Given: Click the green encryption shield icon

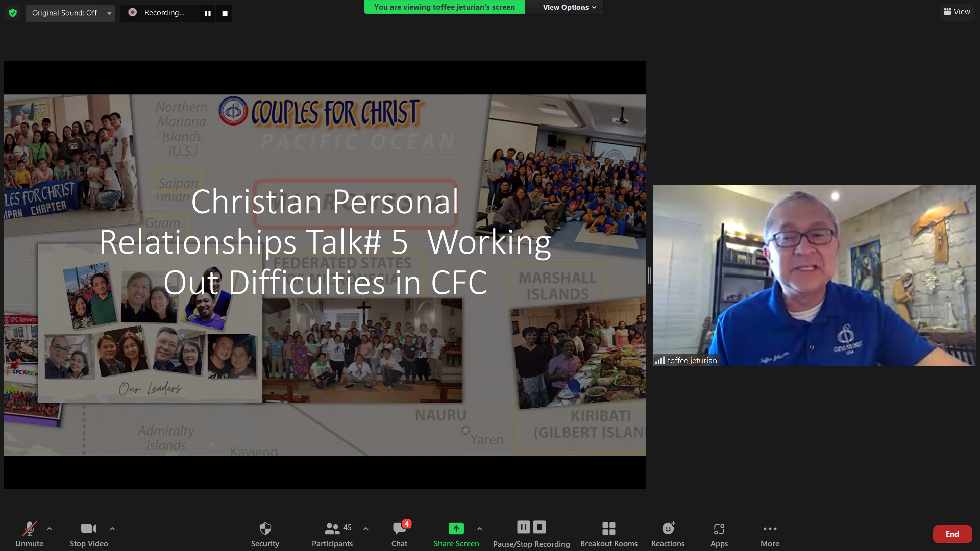Looking at the screenshot, I should (x=13, y=13).
